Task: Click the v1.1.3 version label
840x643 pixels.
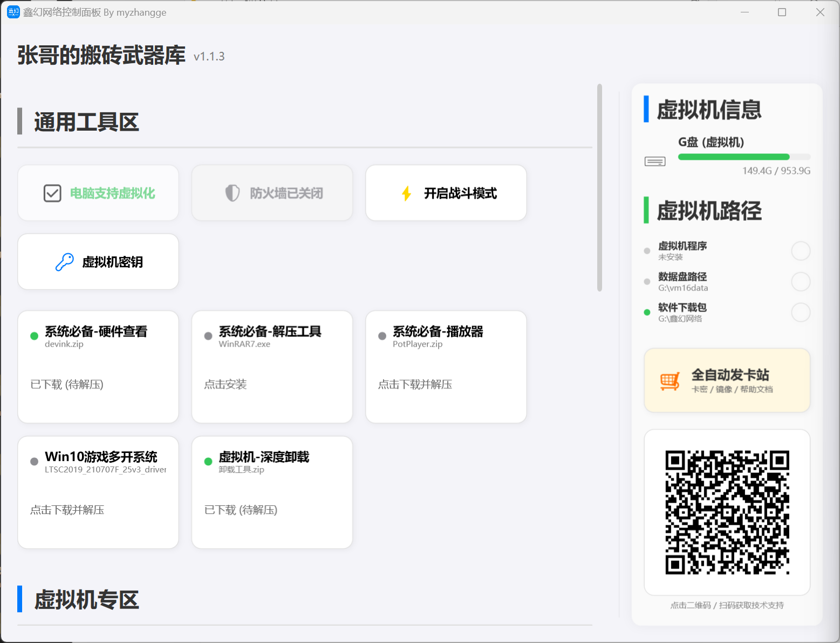Action: [x=209, y=56]
